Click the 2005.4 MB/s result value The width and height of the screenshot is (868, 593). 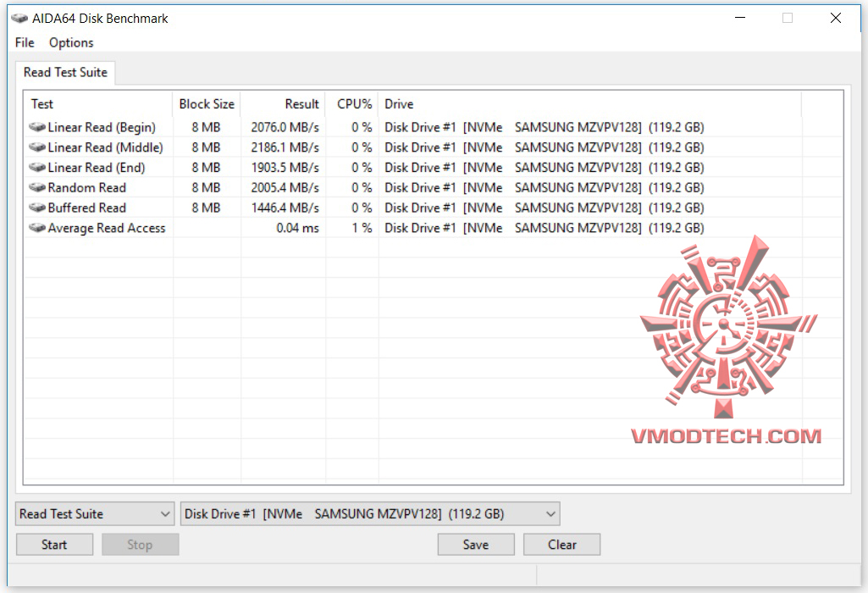[285, 188]
